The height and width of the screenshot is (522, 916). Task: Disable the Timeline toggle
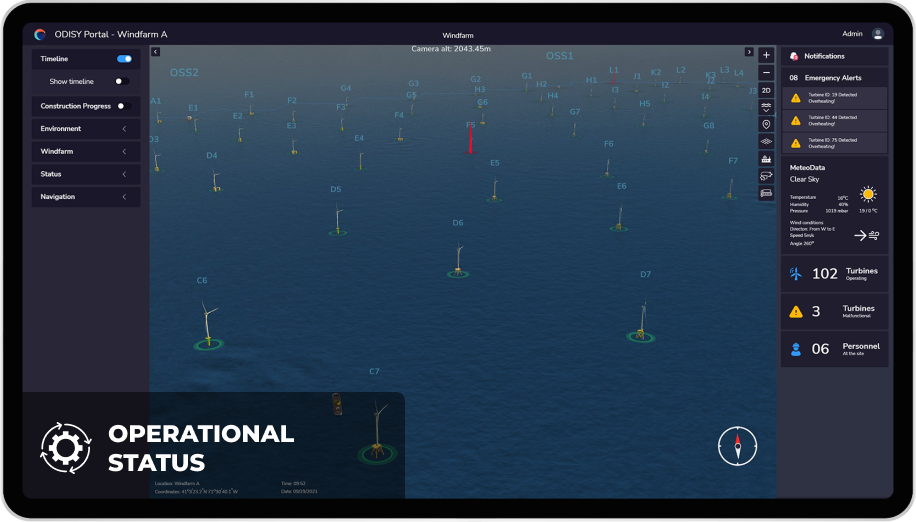pos(124,59)
